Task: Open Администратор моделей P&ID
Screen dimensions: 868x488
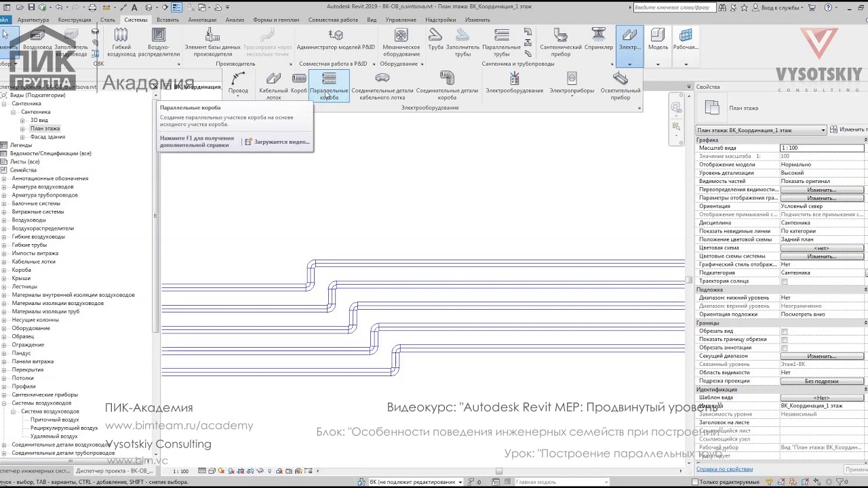Action: pyautogui.click(x=336, y=39)
